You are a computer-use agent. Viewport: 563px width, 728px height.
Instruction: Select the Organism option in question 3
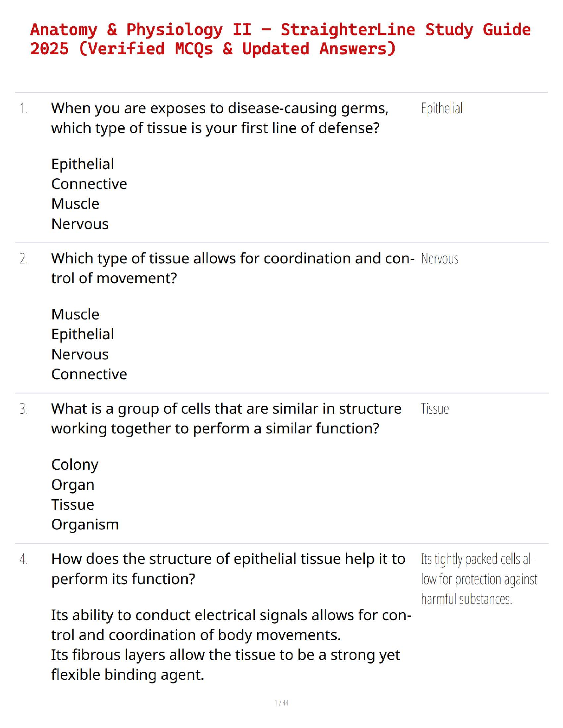85,524
